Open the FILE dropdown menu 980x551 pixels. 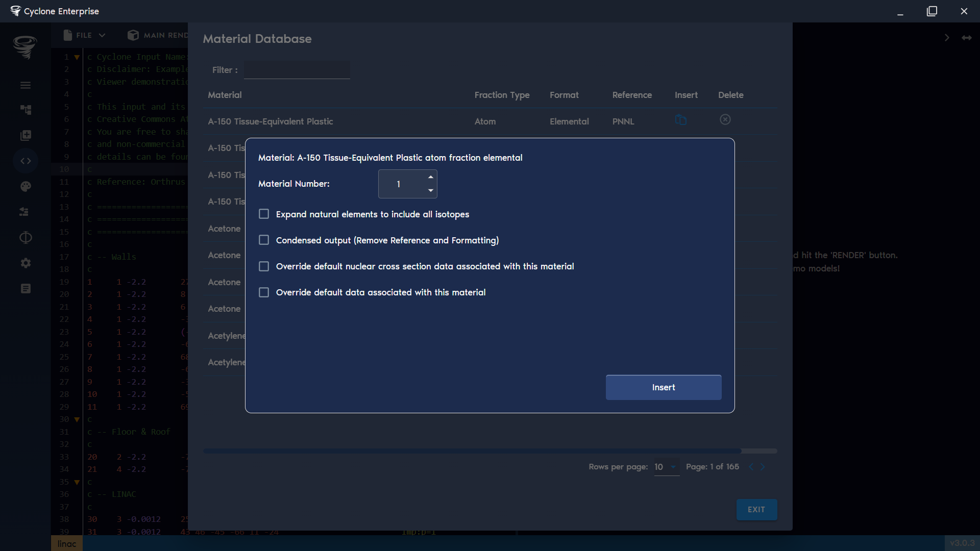point(84,35)
